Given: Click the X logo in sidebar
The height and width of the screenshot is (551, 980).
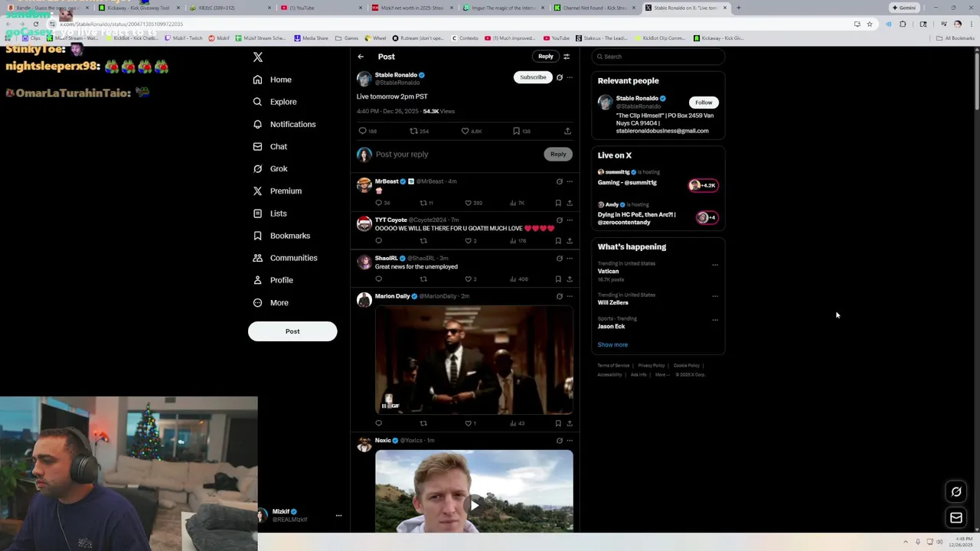Looking at the screenshot, I should coord(258,57).
